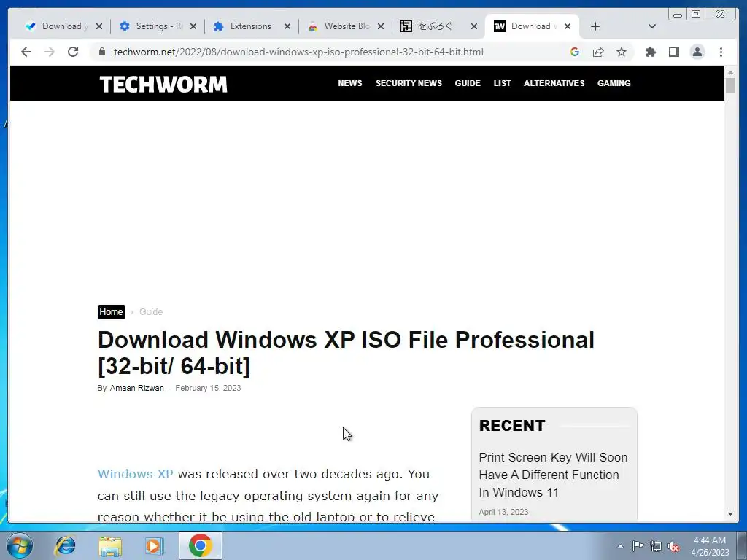Click the TECHWORM logo
Image resolution: width=747 pixels, height=560 pixels.
click(163, 85)
